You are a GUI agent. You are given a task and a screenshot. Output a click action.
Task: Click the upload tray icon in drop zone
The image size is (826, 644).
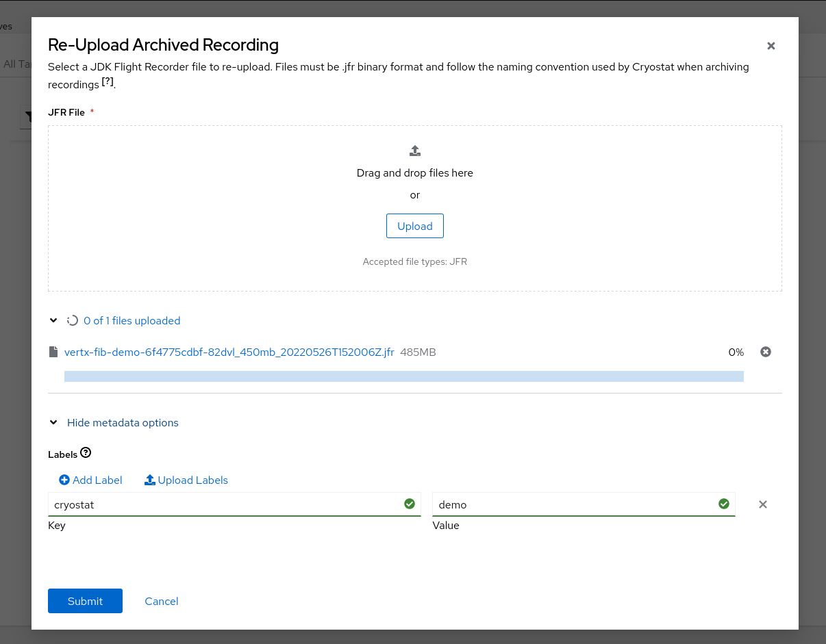(x=414, y=151)
